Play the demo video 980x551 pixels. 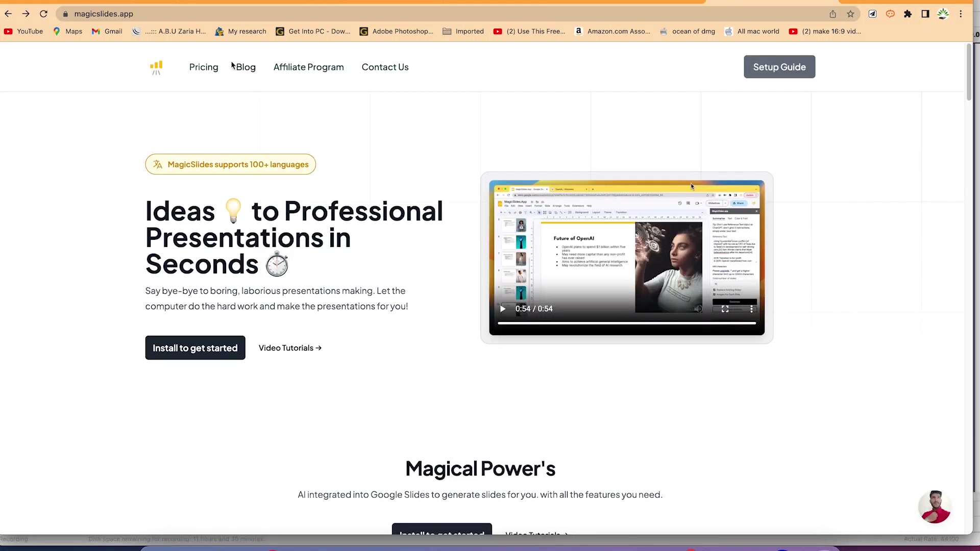tap(503, 309)
